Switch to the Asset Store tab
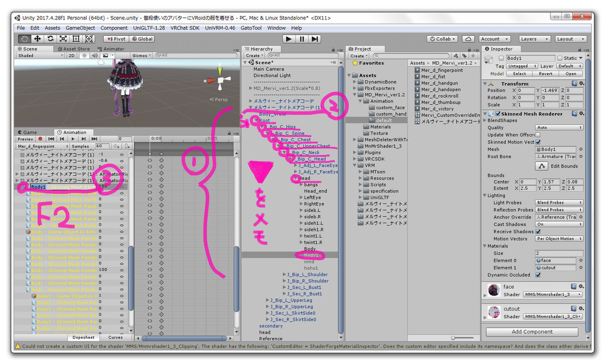 coord(74,49)
